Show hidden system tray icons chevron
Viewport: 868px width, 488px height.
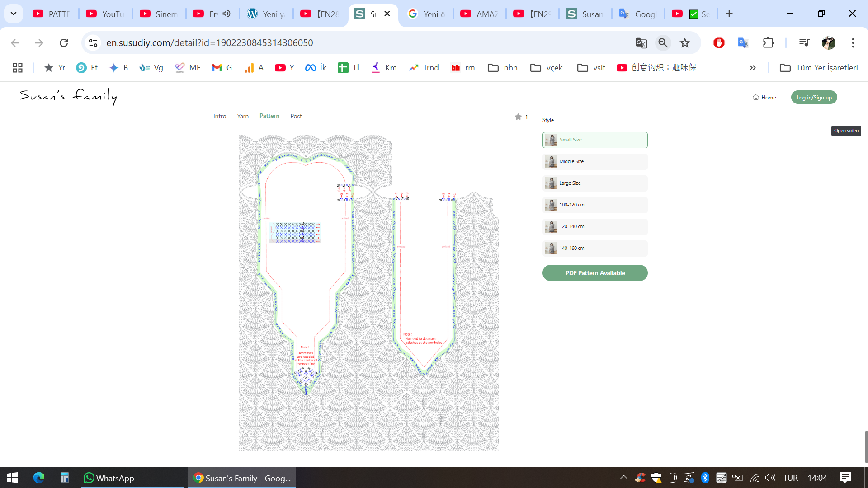tap(623, 478)
